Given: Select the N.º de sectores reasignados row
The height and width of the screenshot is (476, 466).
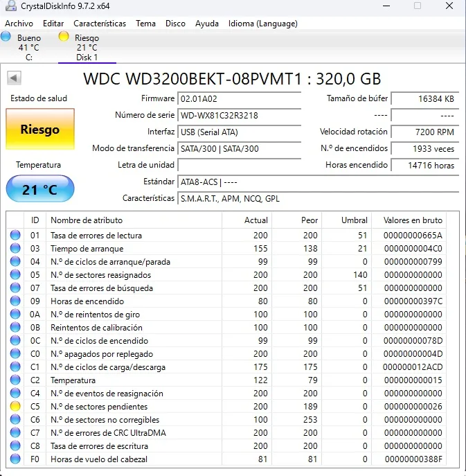Looking at the screenshot, I should [226, 275].
